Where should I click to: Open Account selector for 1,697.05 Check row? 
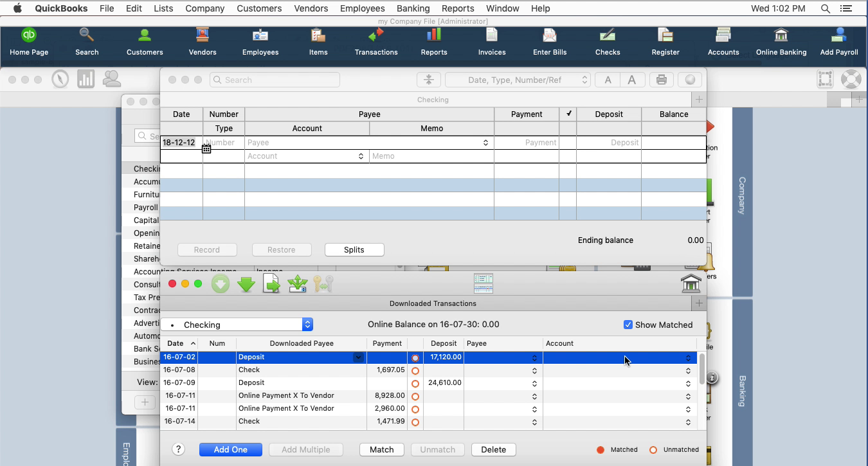[688, 371]
